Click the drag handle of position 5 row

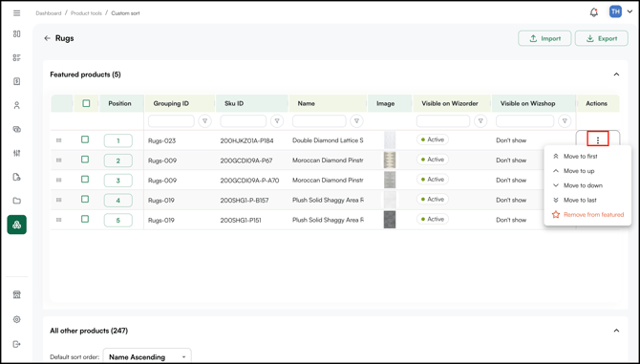(x=59, y=220)
